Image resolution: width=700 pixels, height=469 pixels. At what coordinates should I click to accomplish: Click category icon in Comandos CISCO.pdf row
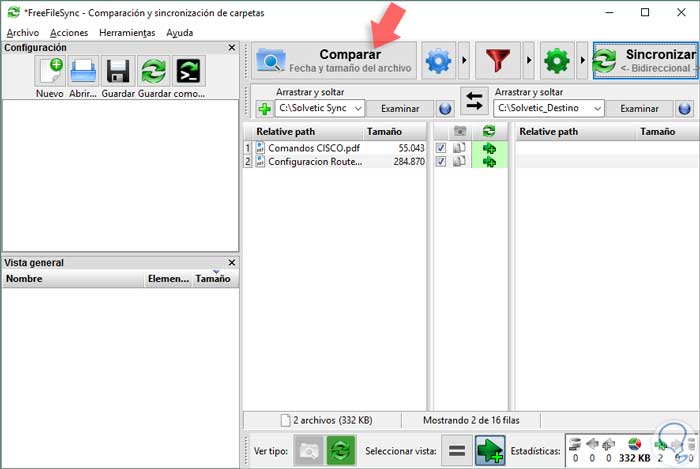pos(459,148)
